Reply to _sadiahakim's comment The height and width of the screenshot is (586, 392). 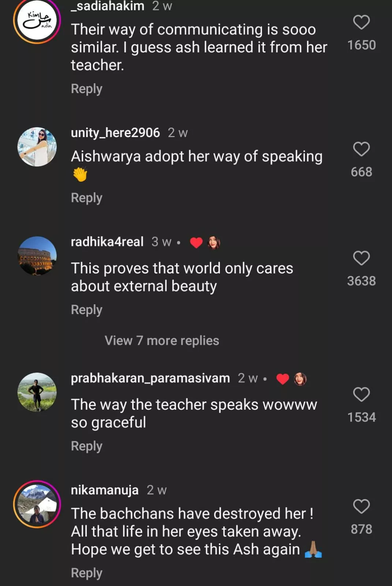click(x=86, y=89)
